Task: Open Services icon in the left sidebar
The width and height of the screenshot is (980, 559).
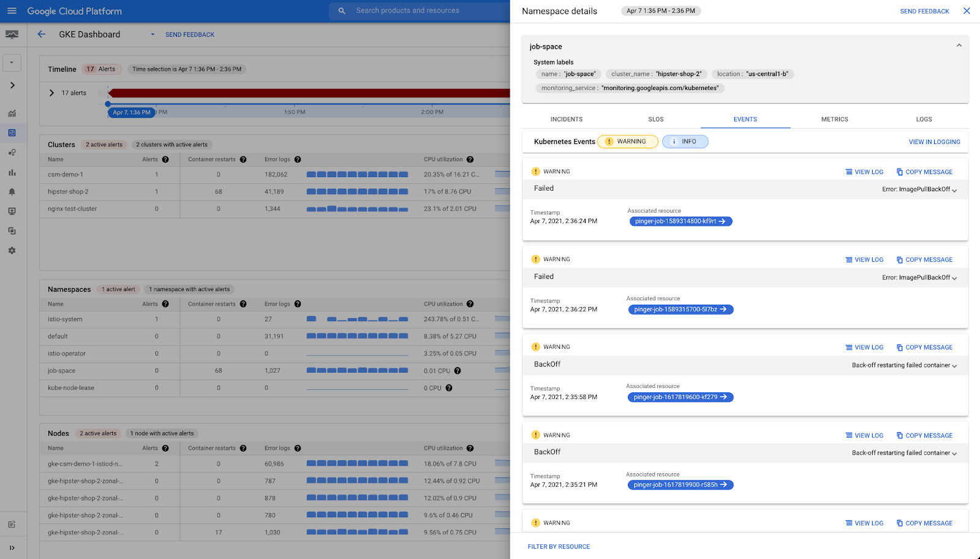Action: coord(12,153)
